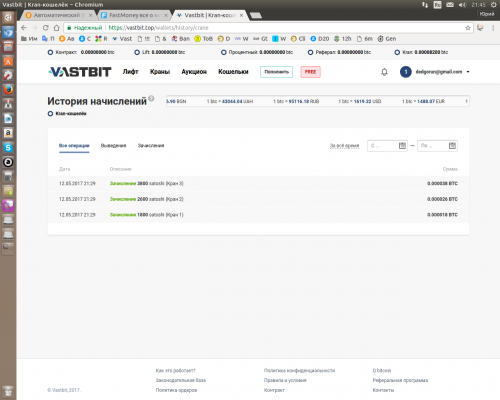Open Реферальная программа footer link
Image resolution: width=500 pixels, height=400 pixels.
click(400, 380)
